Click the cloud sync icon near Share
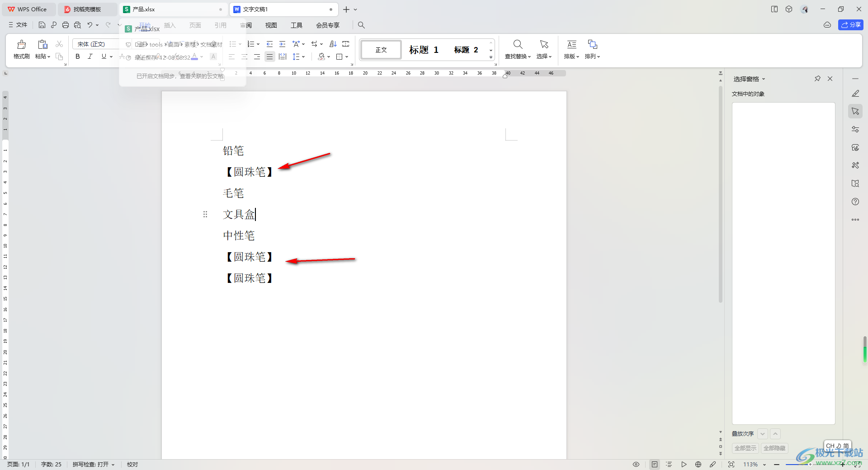Screen dimensions: 868x470 827,25
